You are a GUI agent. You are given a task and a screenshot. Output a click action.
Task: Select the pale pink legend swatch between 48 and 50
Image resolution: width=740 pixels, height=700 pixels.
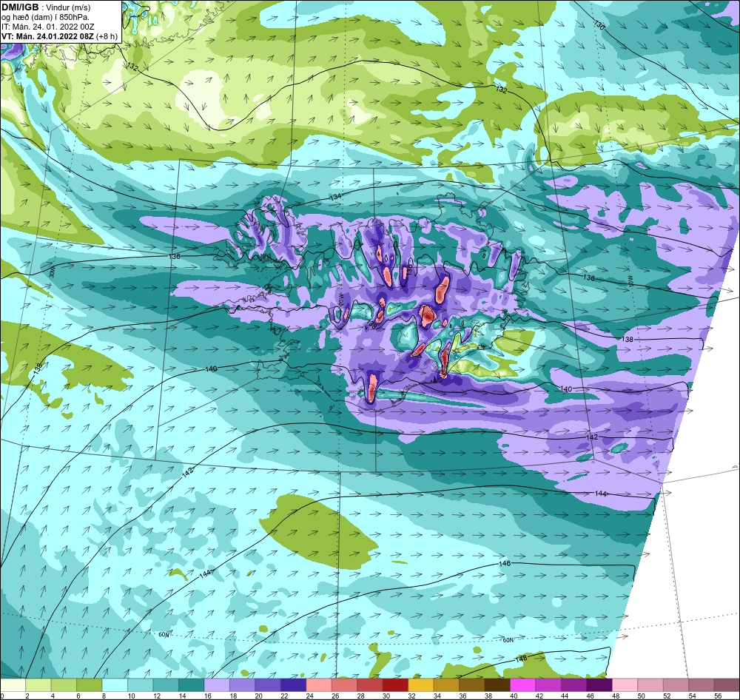(x=625, y=685)
